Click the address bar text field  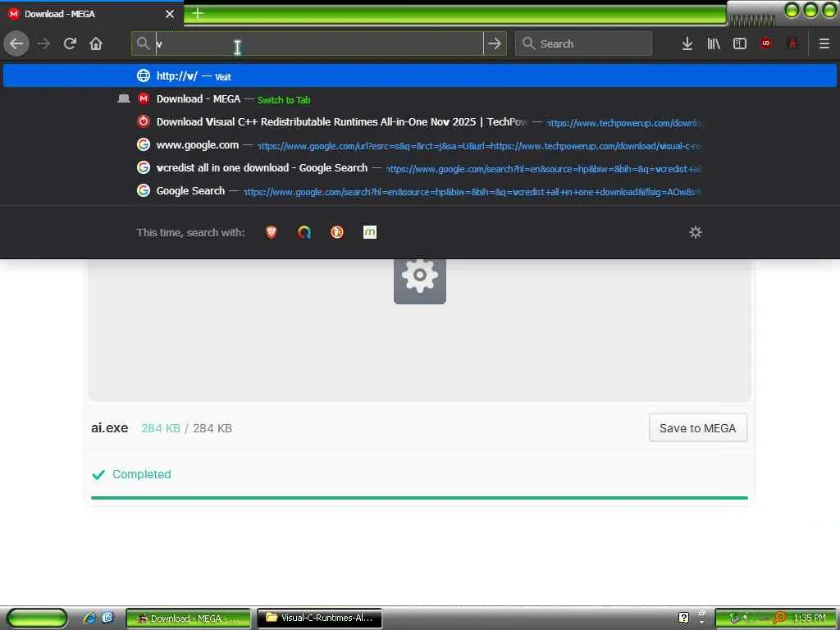(319, 43)
